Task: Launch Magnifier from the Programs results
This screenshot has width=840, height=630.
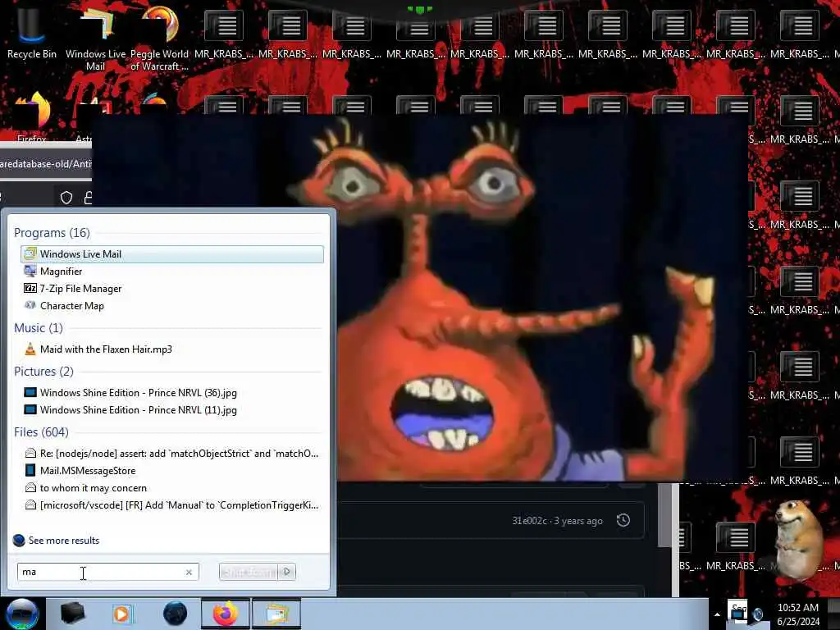Action: tap(172, 271)
